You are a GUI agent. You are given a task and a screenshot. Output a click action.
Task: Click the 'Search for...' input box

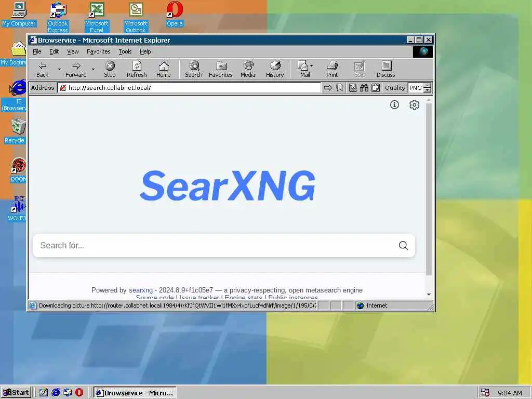click(217, 245)
